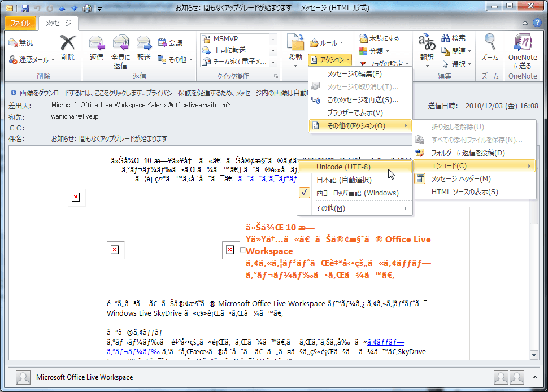This screenshot has height=392, width=548.
Task: Click the Undo icon in quick access toolbar
Action: tap(37, 8)
